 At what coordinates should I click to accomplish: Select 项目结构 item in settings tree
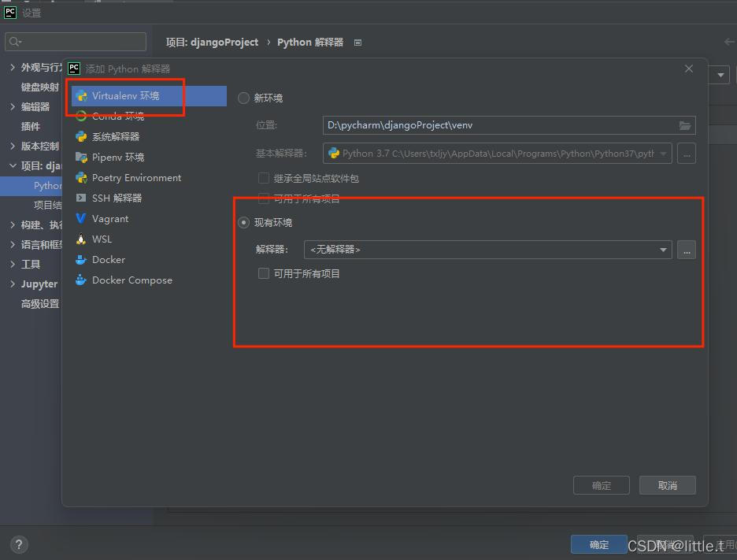[47, 205]
